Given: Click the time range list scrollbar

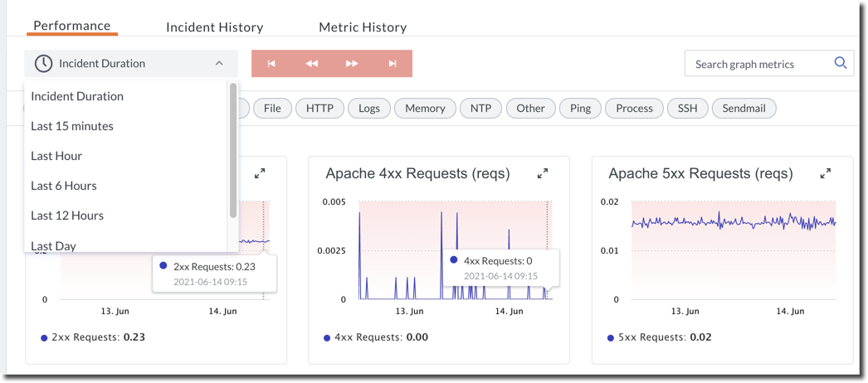Looking at the screenshot, I should pyautogui.click(x=233, y=149).
